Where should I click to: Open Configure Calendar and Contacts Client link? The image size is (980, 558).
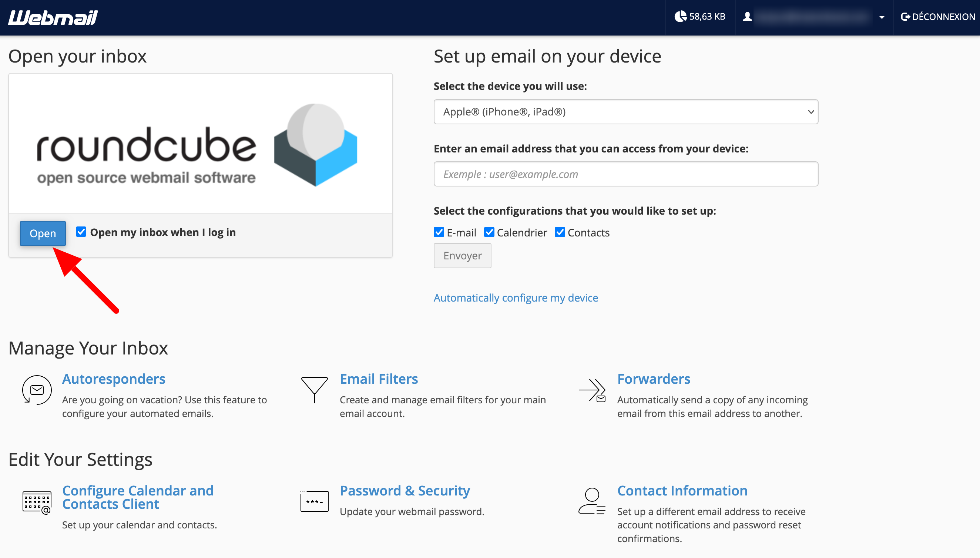tap(138, 497)
